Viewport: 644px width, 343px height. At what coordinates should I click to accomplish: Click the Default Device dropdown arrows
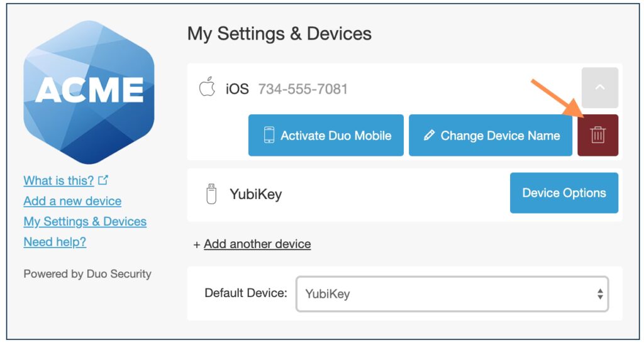[x=600, y=293]
